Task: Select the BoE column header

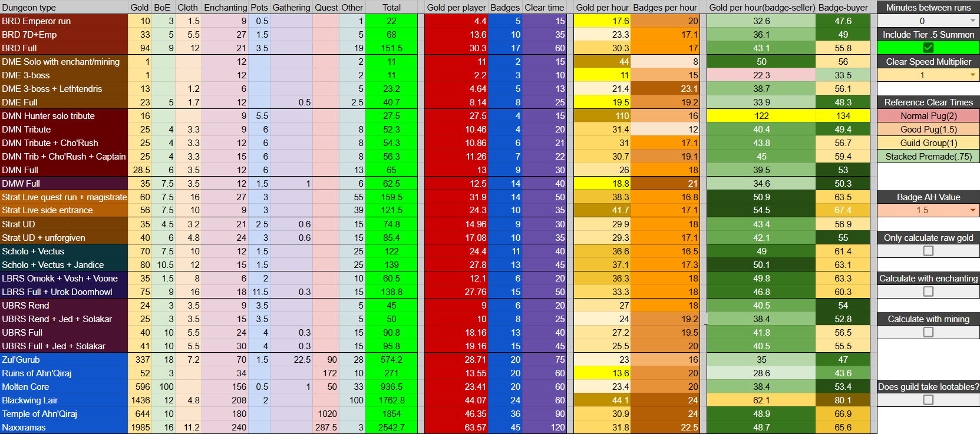Action: [x=162, y=8]
